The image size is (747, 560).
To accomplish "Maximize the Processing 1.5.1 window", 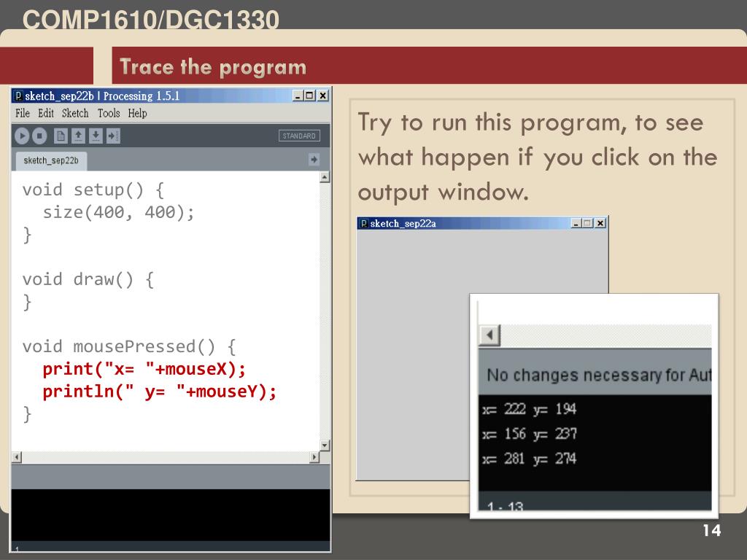I will pyautogui.click(x=309, y=96).
